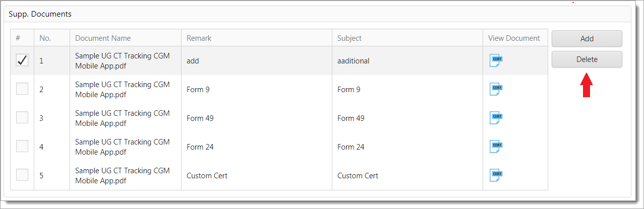Click the 'Custom Cert' remark cell
The height and width of the screenshot is (209, 644).
point(207,176)
